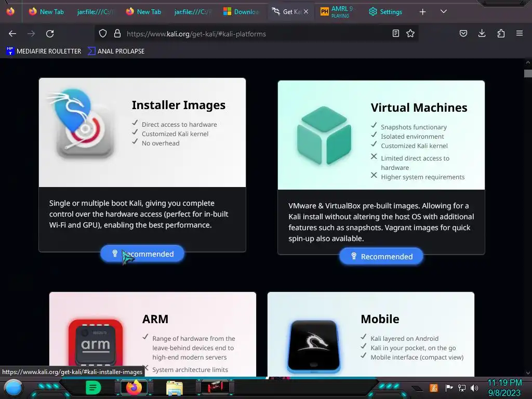Viewport: 532px width, 399px height.
Task: Click Recommended badge under Virtual Machines
Action: 381,257
